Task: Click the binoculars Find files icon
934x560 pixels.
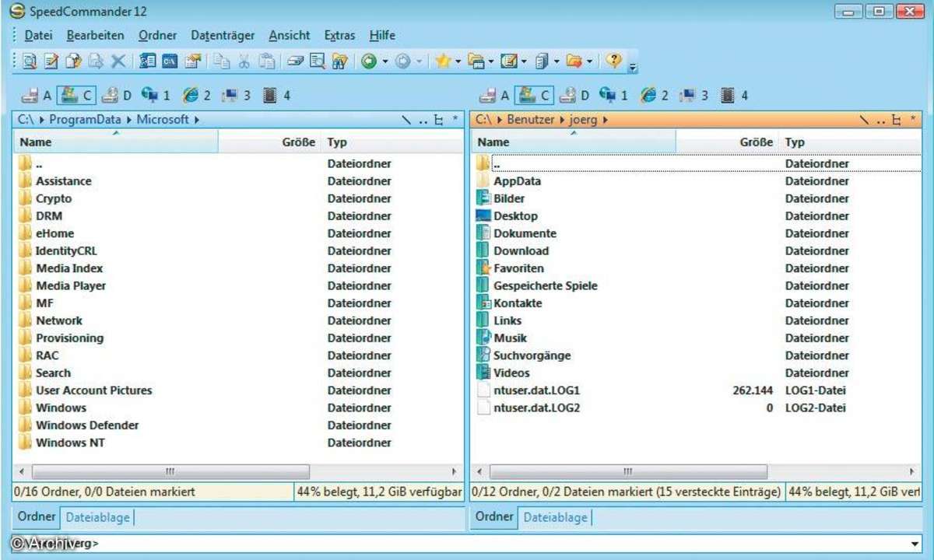Action: click(x=339, y=61)
